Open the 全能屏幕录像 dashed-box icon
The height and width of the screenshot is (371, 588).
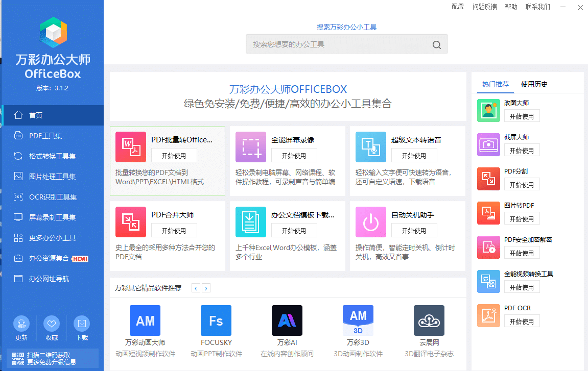coord(250,147)
